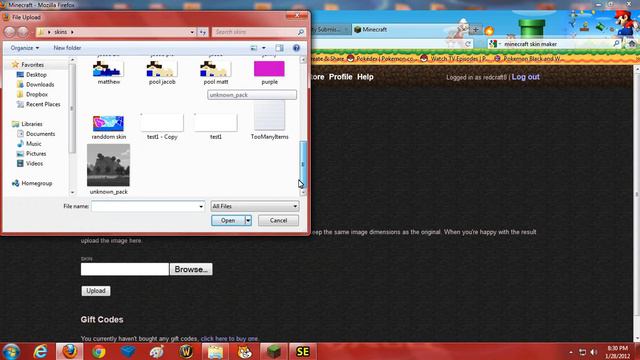Select the test1 file
The height and width of the screenshot is (360, 640).
pyautogui.click(x=216, y=127)
